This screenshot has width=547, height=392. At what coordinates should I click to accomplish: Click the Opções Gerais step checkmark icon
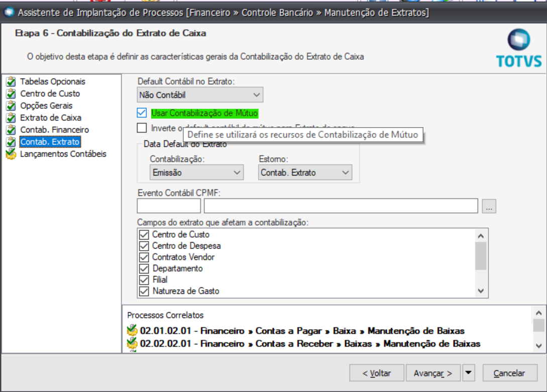point(11,106)
